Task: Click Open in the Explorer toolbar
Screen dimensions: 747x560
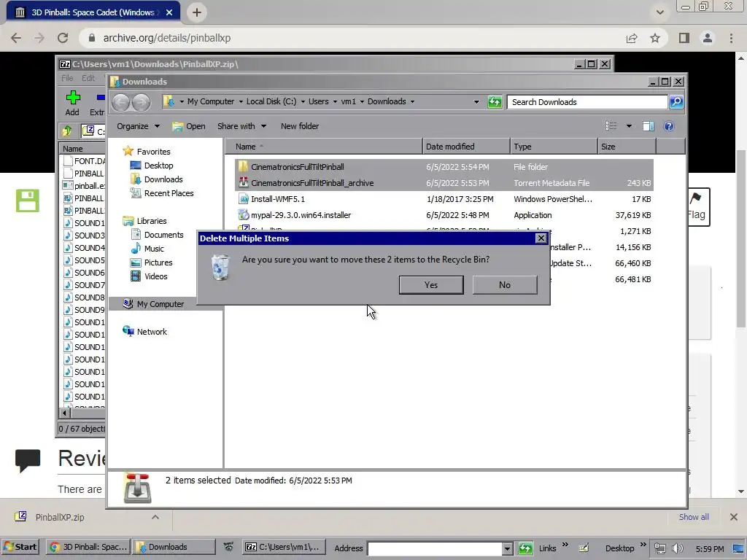Action: (x=189, y=126)
